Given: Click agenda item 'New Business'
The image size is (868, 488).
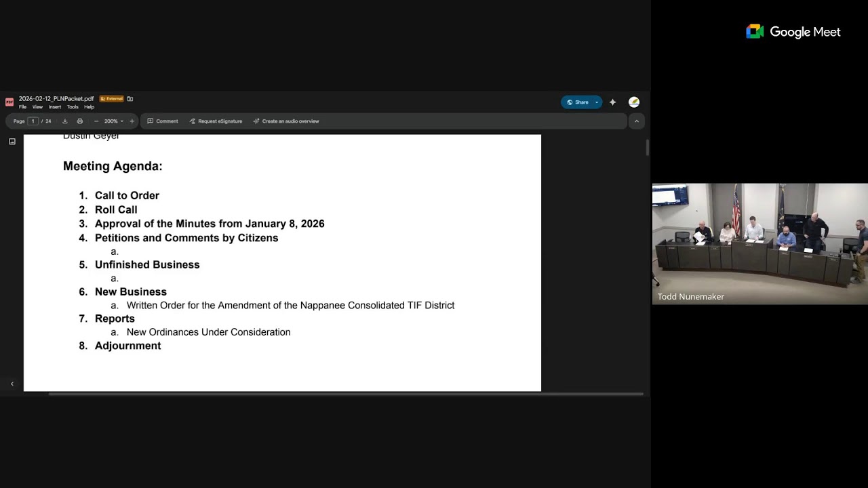Looking at the screenshot, I should tap(131, 292).
